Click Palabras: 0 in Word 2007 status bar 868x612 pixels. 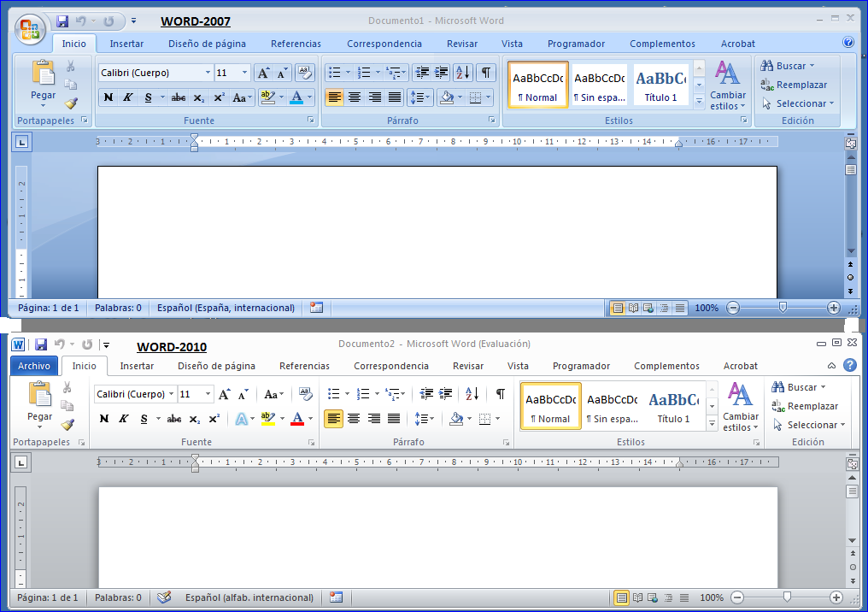pyautogui.click(x=118, y=308)
